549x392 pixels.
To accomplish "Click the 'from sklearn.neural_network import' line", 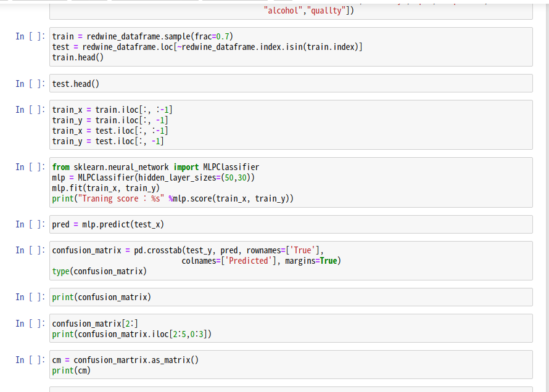I will pyautogui.click(x=156, y=167).
